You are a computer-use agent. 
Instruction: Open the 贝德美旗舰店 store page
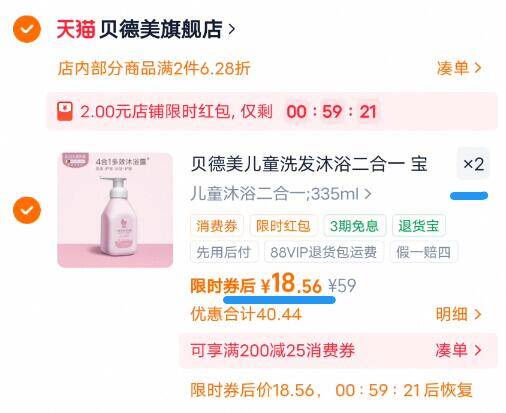167,29
